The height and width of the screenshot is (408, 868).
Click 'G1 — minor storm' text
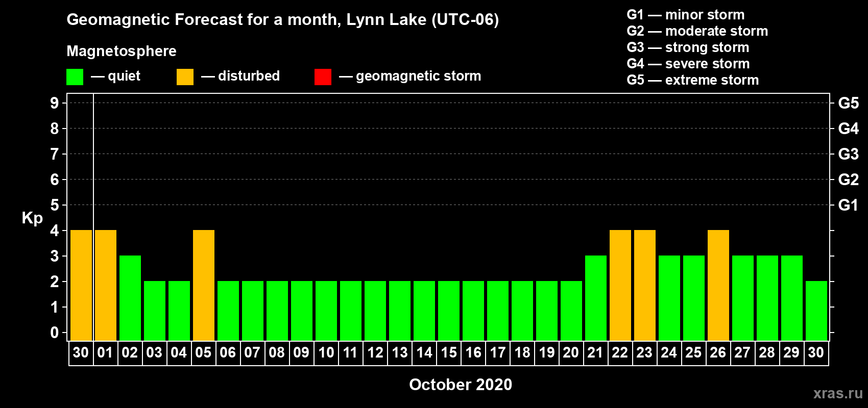pyautogui.click(x=685, y=15)
